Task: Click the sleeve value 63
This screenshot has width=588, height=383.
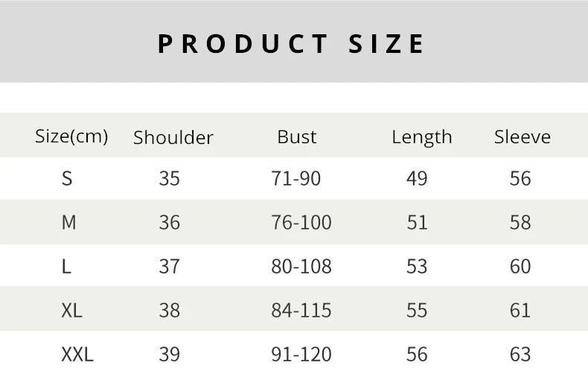Action: 520,354
